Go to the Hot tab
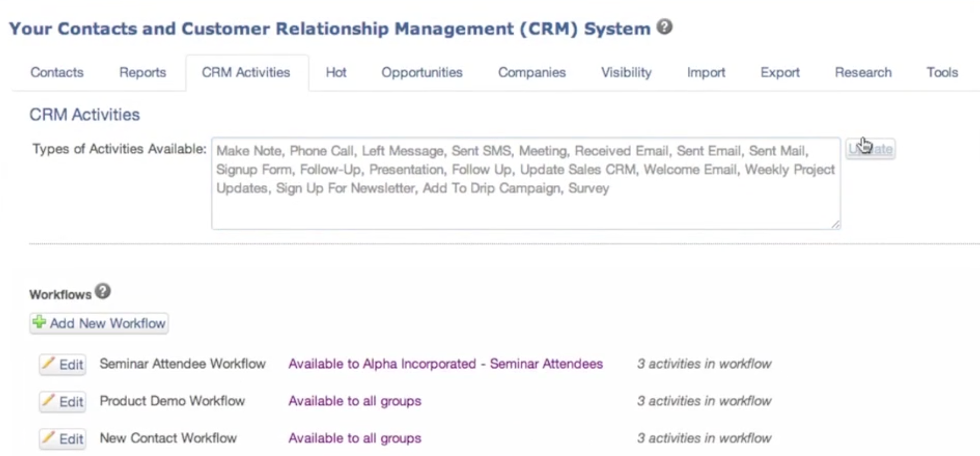Screen dimensions: 980x456 tap(336, 72)
